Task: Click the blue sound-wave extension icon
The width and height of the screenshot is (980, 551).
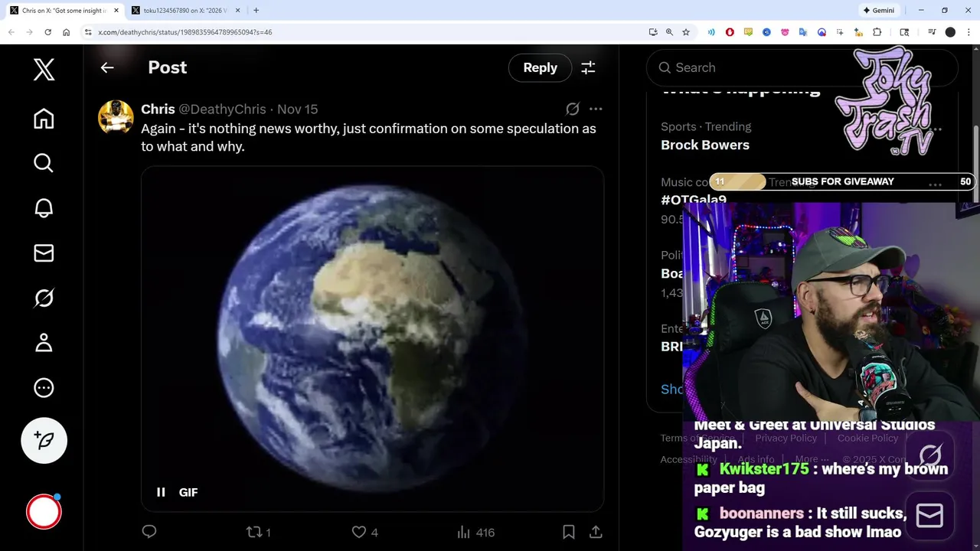Action: [x=711, y=32]
